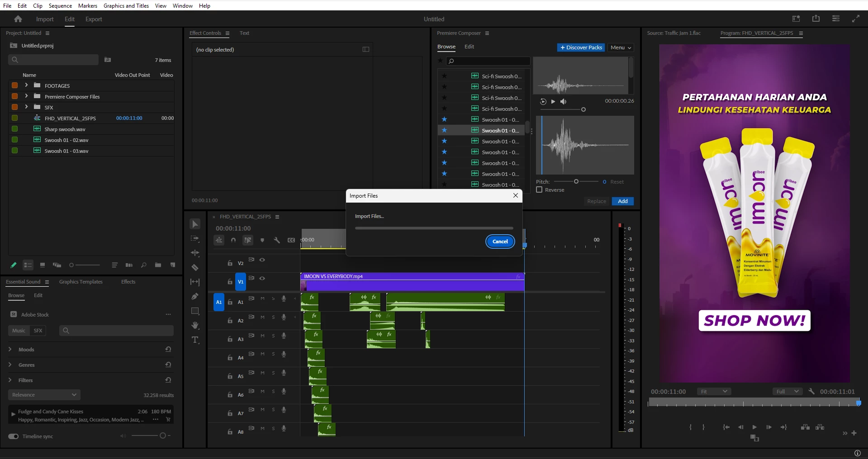
Task: Switch to the Graphics Templates tab
Action: [x=81, y=282]
